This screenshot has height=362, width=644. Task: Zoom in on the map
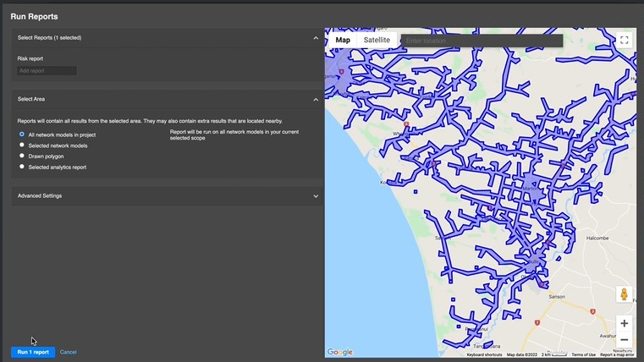click(x=624, y=323)
